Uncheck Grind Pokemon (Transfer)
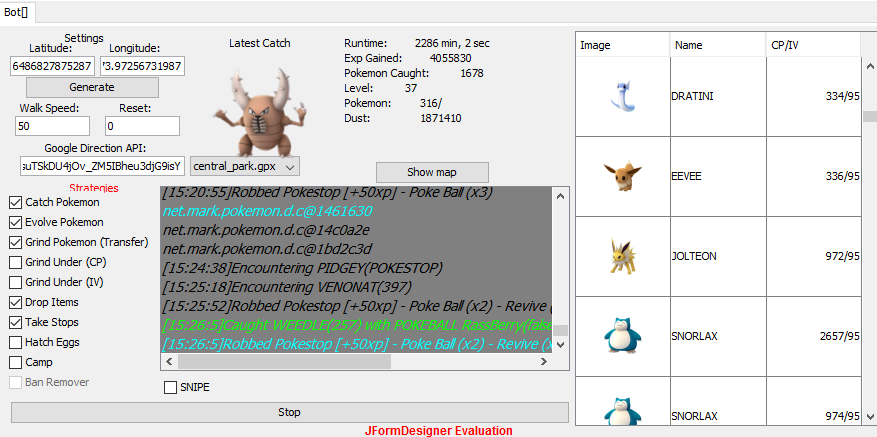 16,242
